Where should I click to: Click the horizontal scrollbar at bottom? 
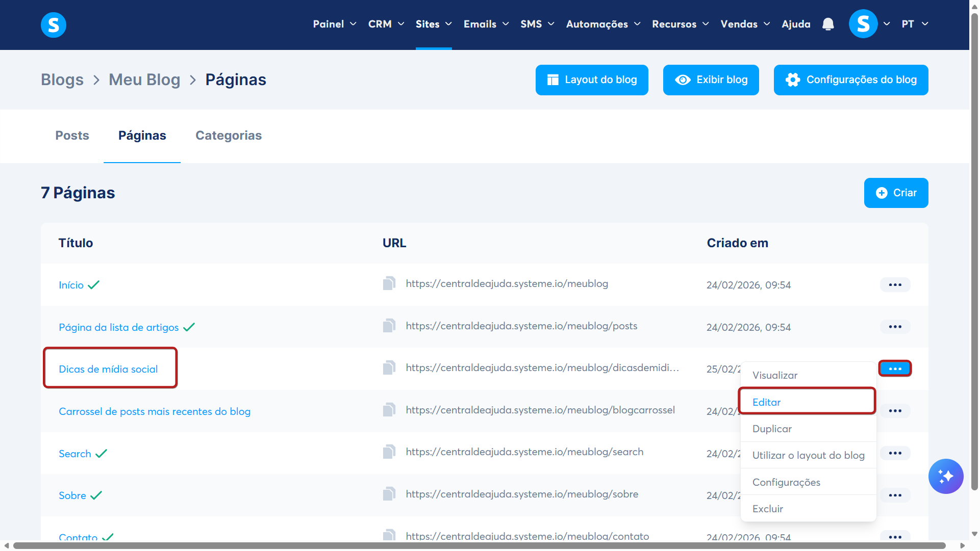pos(480,545)
